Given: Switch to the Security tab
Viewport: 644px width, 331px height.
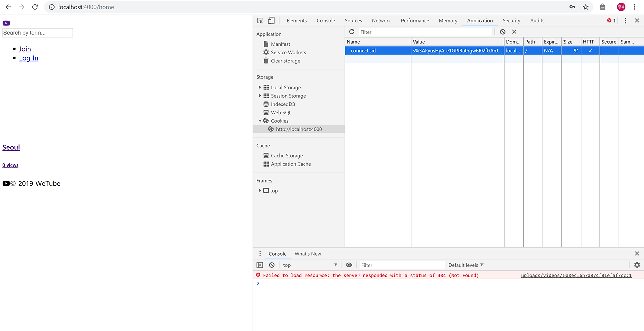Looking at the screenshot, I should (511, 21).
